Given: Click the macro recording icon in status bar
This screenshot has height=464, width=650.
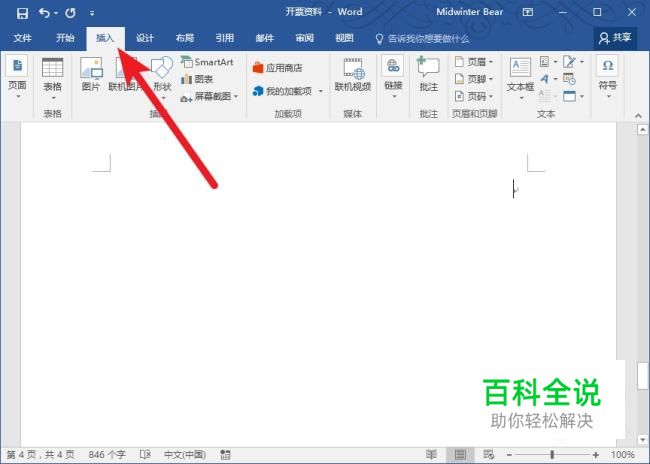Looking at the screenshot, I should pos(226,455).
